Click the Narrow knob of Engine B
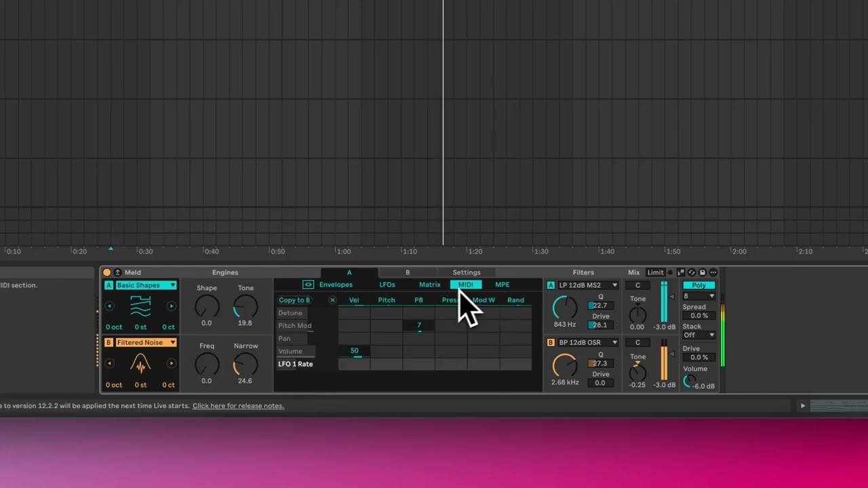868x488 pixels. point(245,365)
